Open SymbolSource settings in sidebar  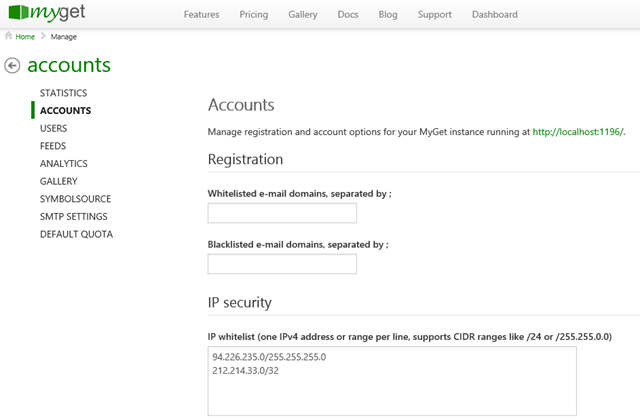pos(75,199)
